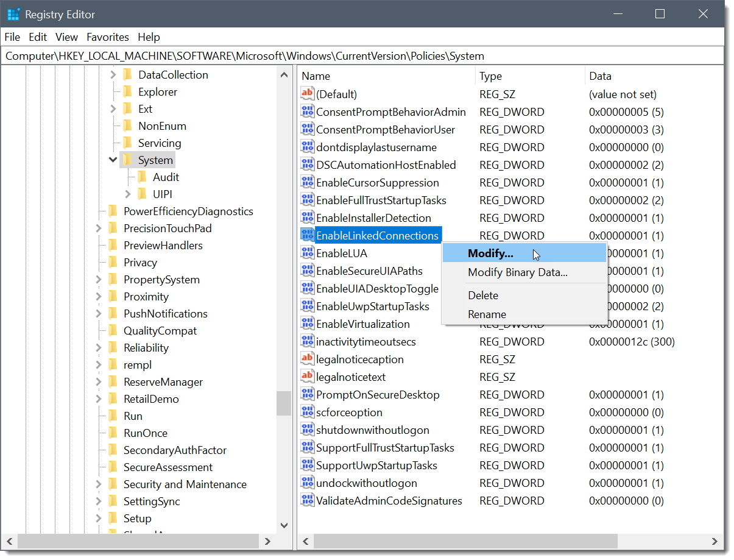
Task: Click the ValidateAdminCodeSignatures DWORD icon
Action: click(308, 500)
